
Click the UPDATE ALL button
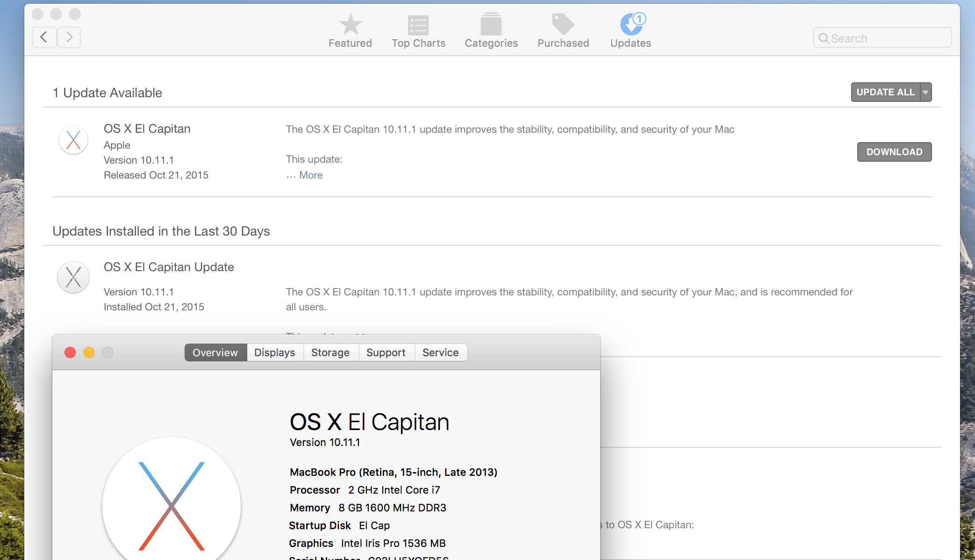click(885, 92)
